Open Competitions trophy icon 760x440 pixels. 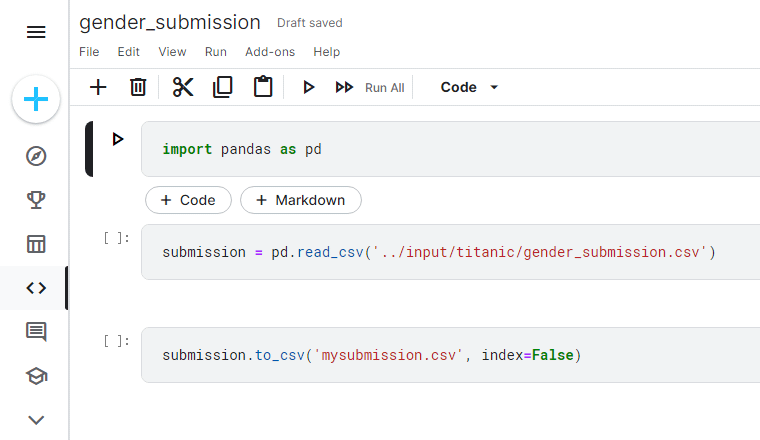pyautogui.click(x=36, y=200)
